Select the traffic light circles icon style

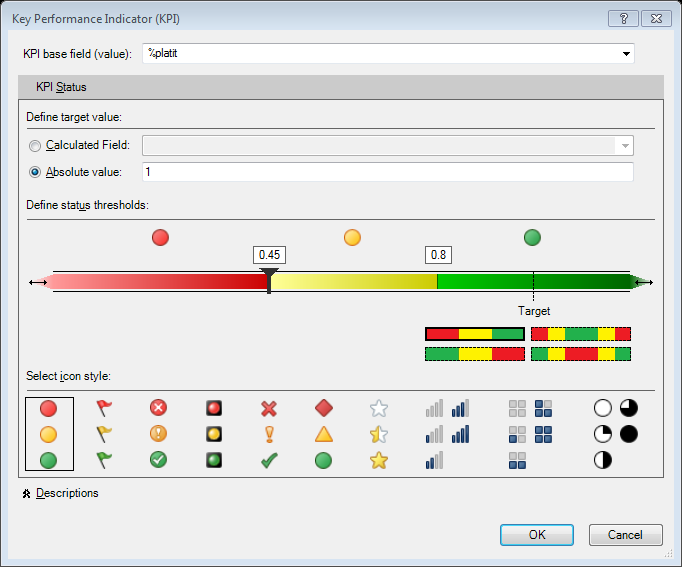tap(49, 434)
